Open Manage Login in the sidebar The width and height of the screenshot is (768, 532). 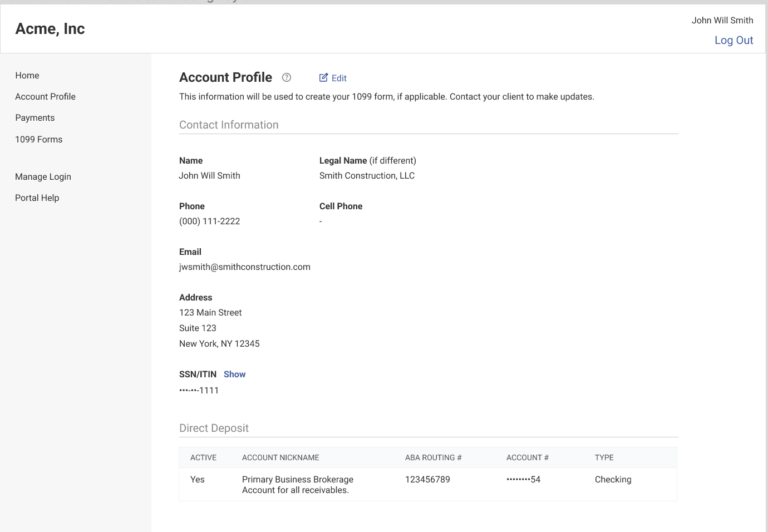point(43,176)
